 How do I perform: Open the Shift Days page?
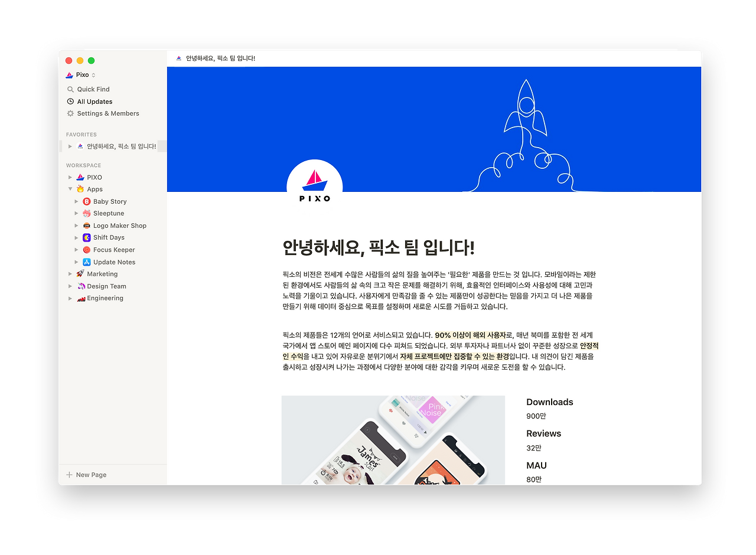tap(109, 237)
